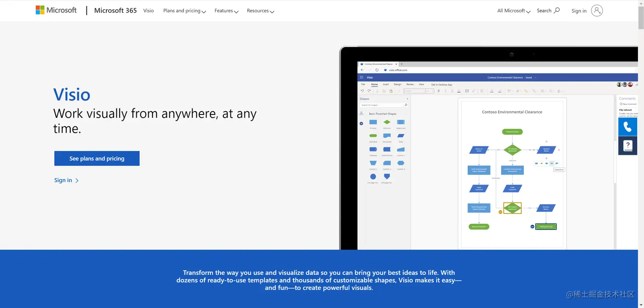Click Edit in Desktop App

pyautogui.click(x=442, y=85)
